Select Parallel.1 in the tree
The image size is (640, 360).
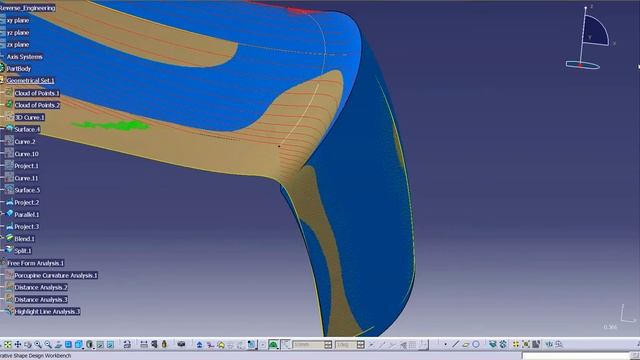coord(27,214)
